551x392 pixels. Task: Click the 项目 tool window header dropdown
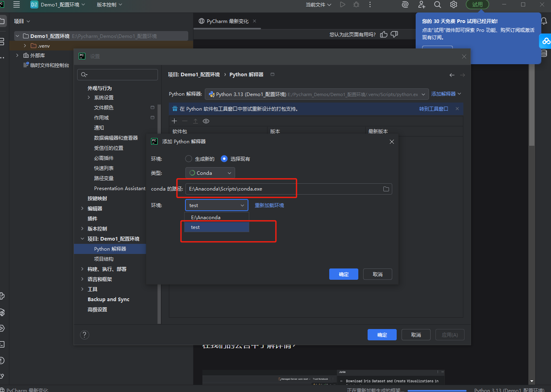point(22,21)
